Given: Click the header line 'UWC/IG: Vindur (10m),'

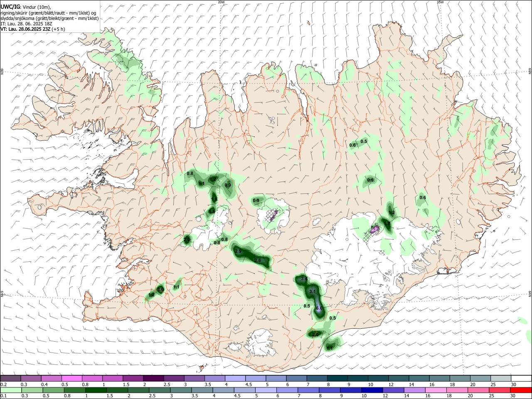Looking at the screenshot, I should [26, 6].
